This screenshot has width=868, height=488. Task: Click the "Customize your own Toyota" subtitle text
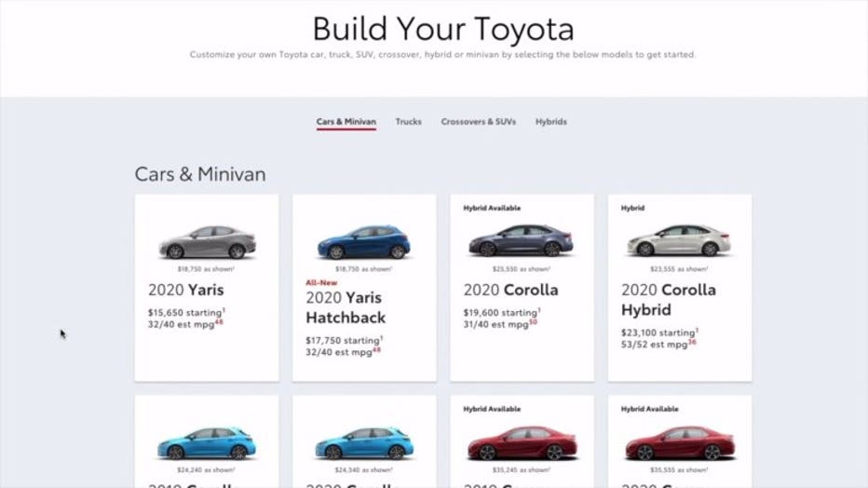(x=443, y=55)
